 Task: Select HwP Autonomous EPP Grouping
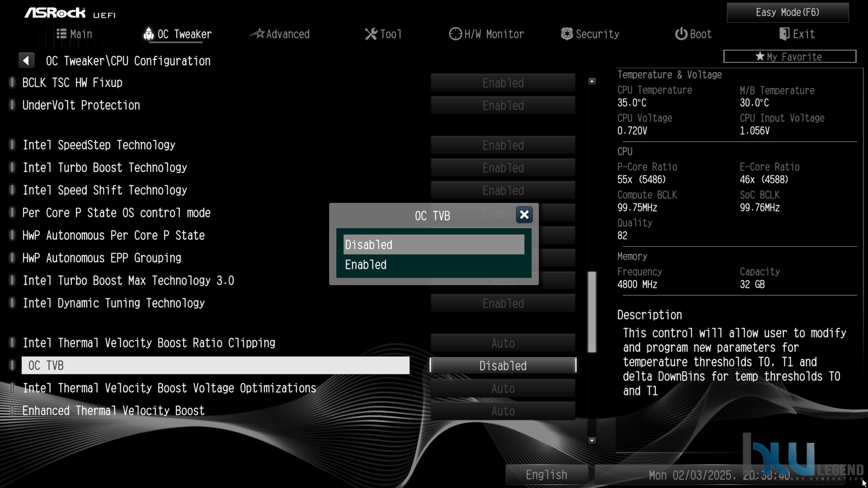102,258
